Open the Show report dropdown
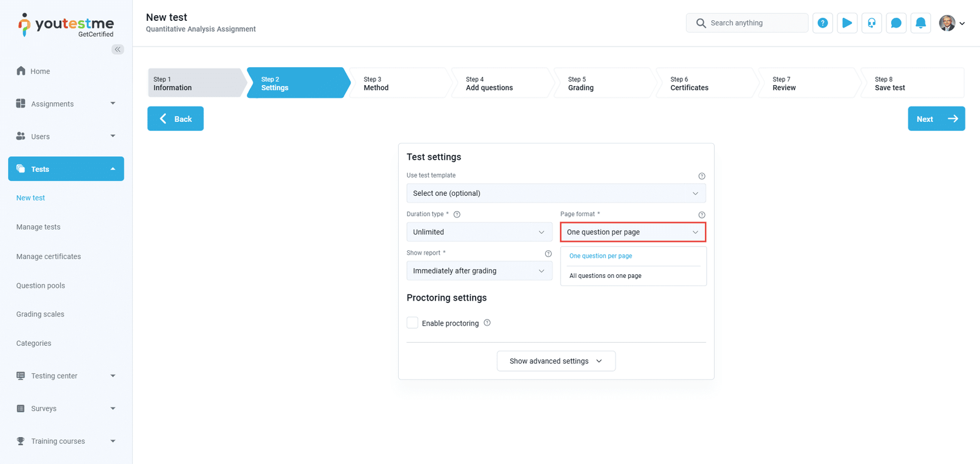This screenshot has height=464, width=980. [x=479, y=271]
